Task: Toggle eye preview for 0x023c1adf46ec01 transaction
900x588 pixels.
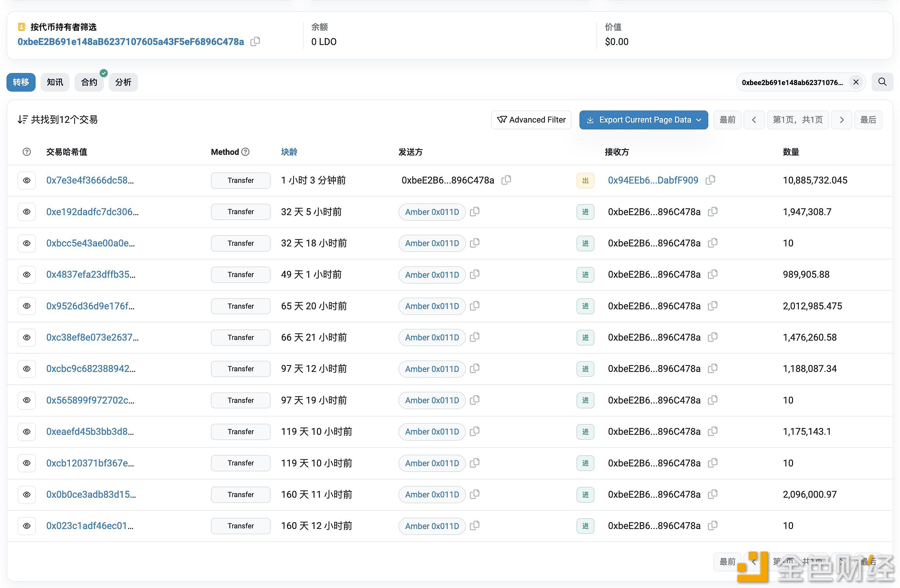Action: coord(27,526)
